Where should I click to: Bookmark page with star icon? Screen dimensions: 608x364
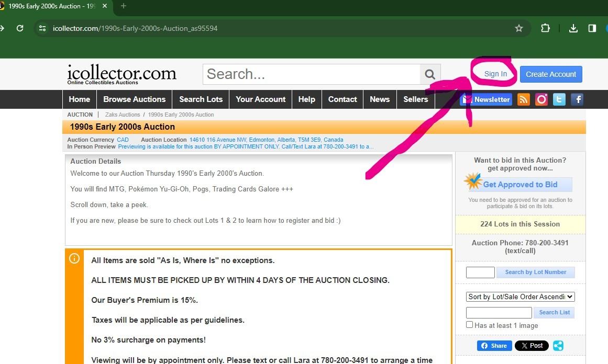[519, 28]
